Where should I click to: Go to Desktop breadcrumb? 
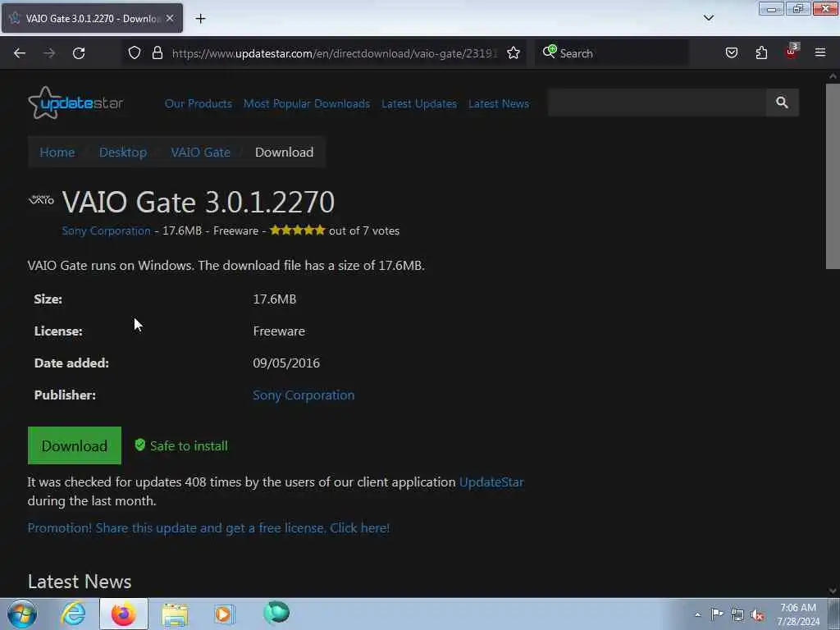[x=123, y=152]
